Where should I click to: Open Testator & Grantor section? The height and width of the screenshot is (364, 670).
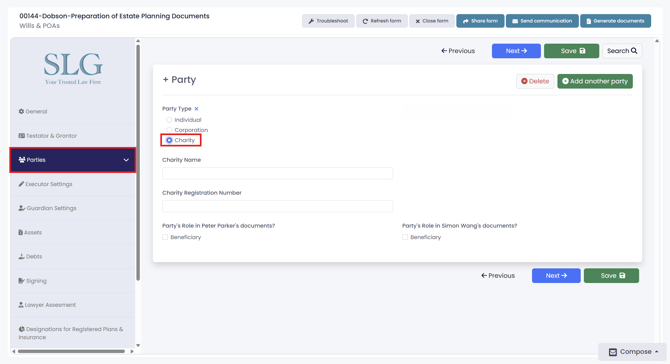point(73,136)
